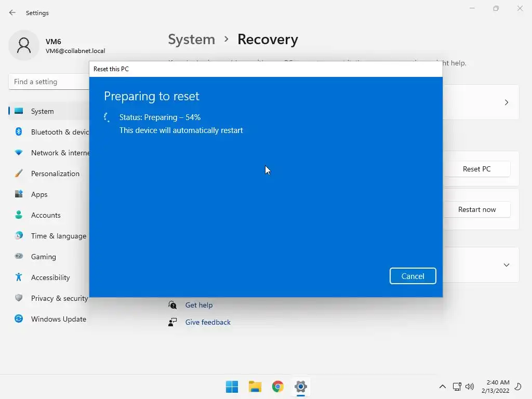Screen dimensions: 532x399
Task: Select the Privacy shield icon
Action: [19, 298]
